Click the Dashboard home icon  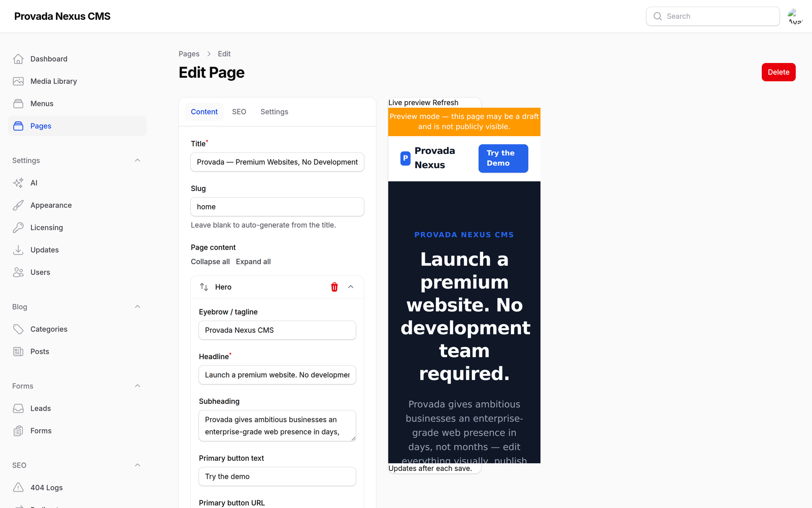tap(18, 59)
